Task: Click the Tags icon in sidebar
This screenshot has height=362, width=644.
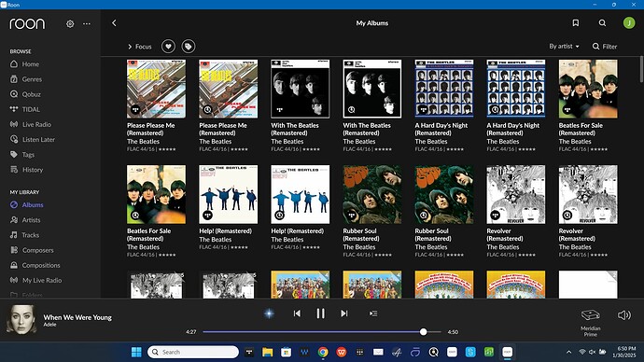Action: point(14,154)
